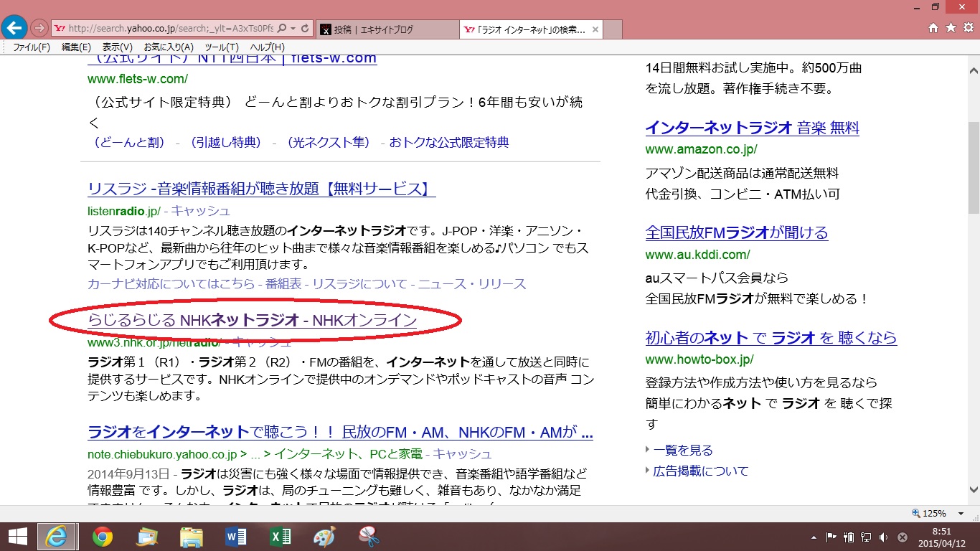Open File Explorer folder taskbar icon
The width and height of the screenshot is (980, 551).
(x=191, y=537)
